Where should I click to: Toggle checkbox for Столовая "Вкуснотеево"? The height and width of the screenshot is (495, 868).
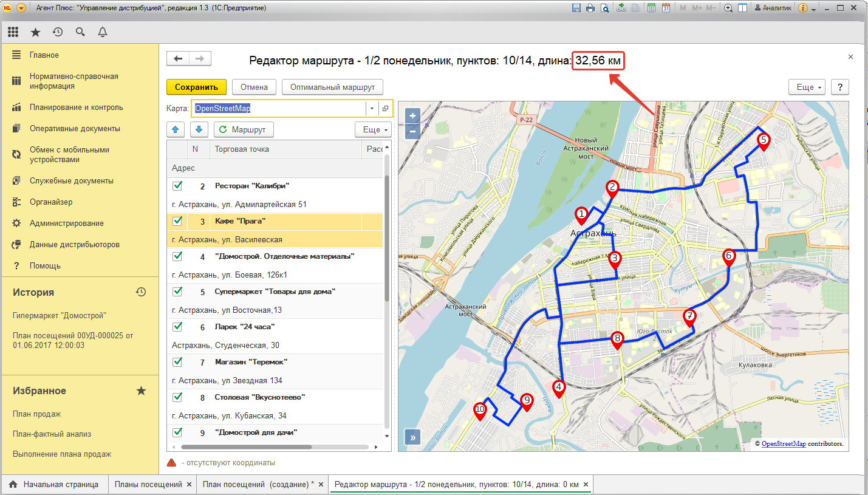pyautogui.click(x=177, y=397)
